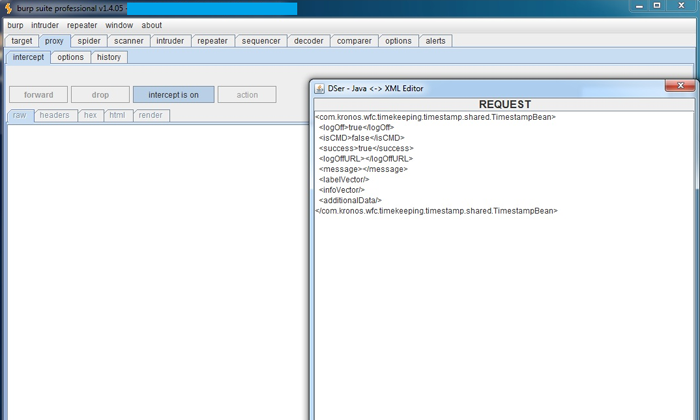The image size is (700, 420).
Task: Open the repeater menu in menu bar
Action: [x=82, y=25]
